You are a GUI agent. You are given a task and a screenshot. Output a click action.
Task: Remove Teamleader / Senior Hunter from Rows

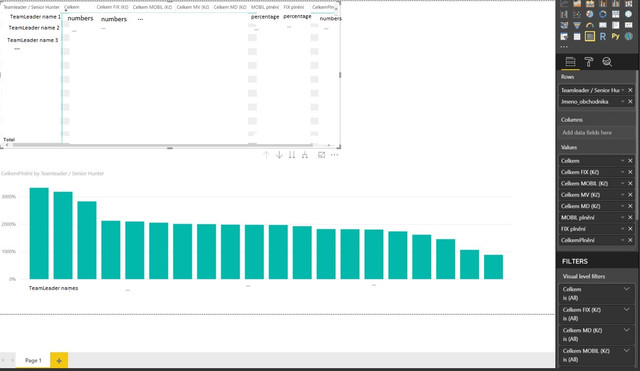click(x=630, y=90)
